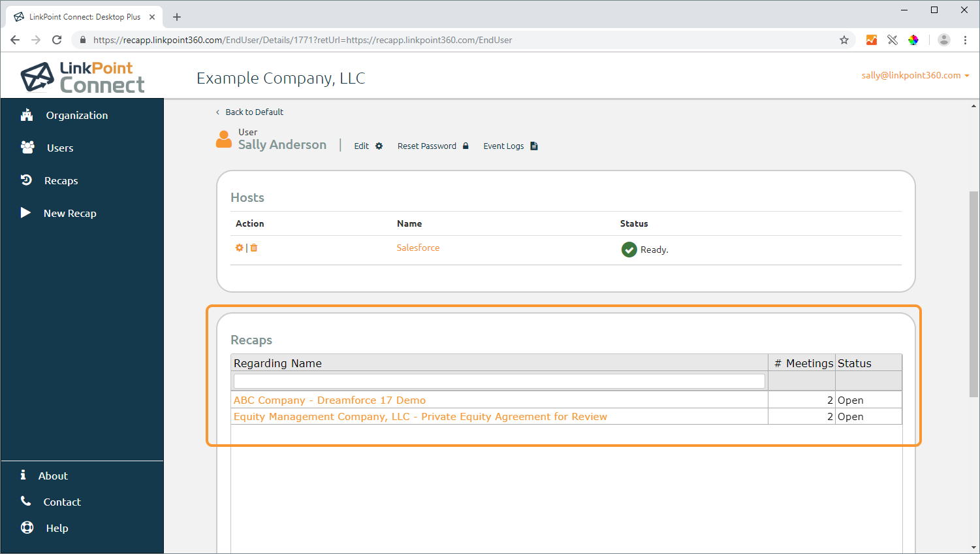Click the Users group icon
This screenshot has height=554, width=980.
pyautogui.click(x=27, y=147)
